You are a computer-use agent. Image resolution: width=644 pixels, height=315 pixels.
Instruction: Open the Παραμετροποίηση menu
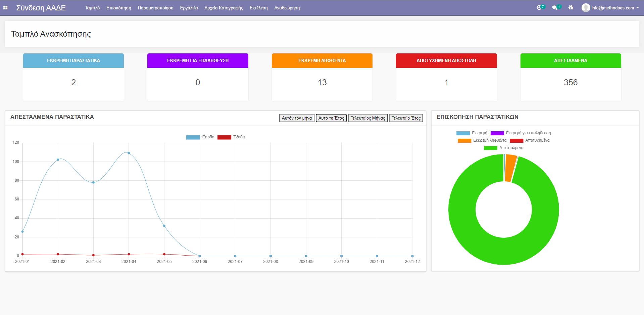[155, 8]
